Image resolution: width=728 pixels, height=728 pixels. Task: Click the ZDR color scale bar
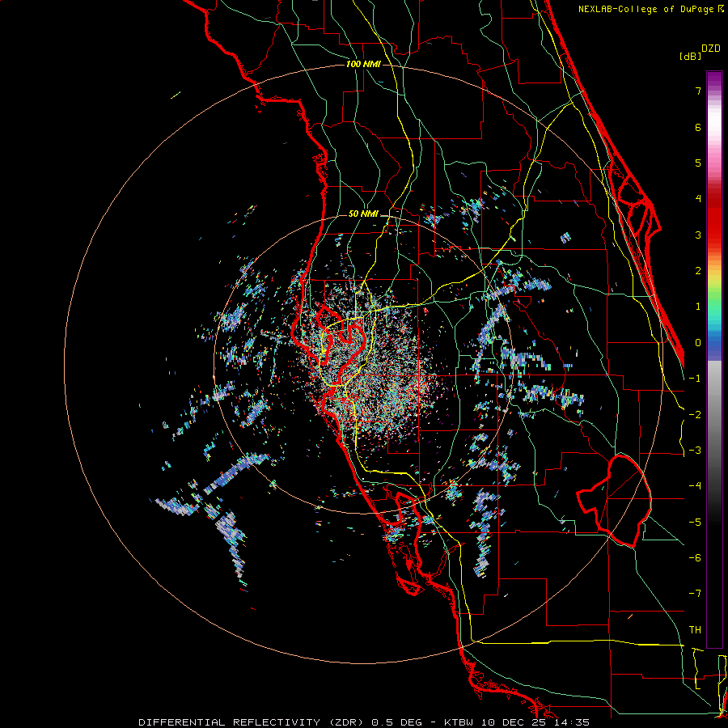coord(714,359)
